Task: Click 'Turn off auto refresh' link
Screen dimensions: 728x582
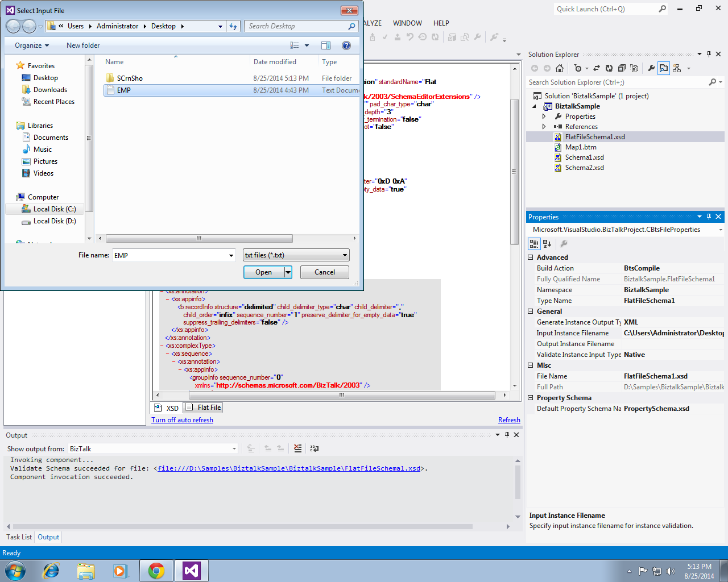Action: coord(182,419)
